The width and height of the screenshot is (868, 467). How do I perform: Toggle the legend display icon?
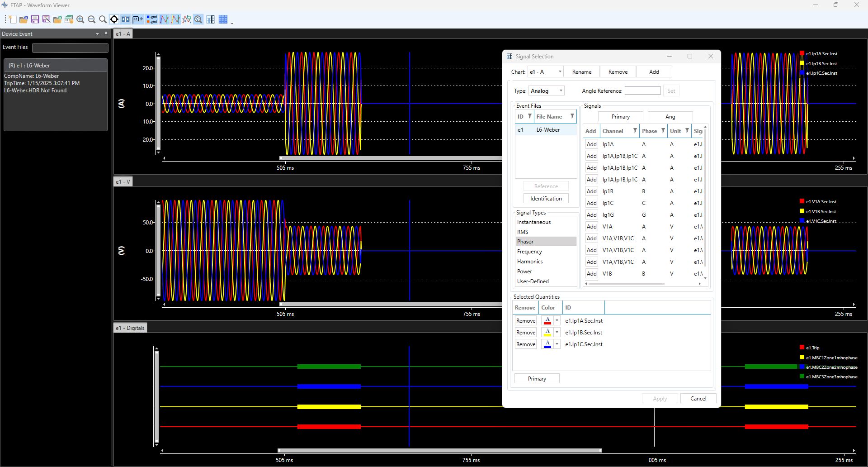click(x=152, y=19)
